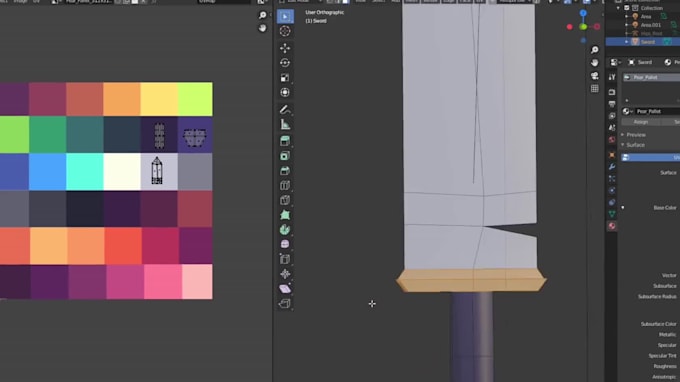Select the Sword row in outliner
This screenshot has width=680, height=382.
(x=643, y=42)
